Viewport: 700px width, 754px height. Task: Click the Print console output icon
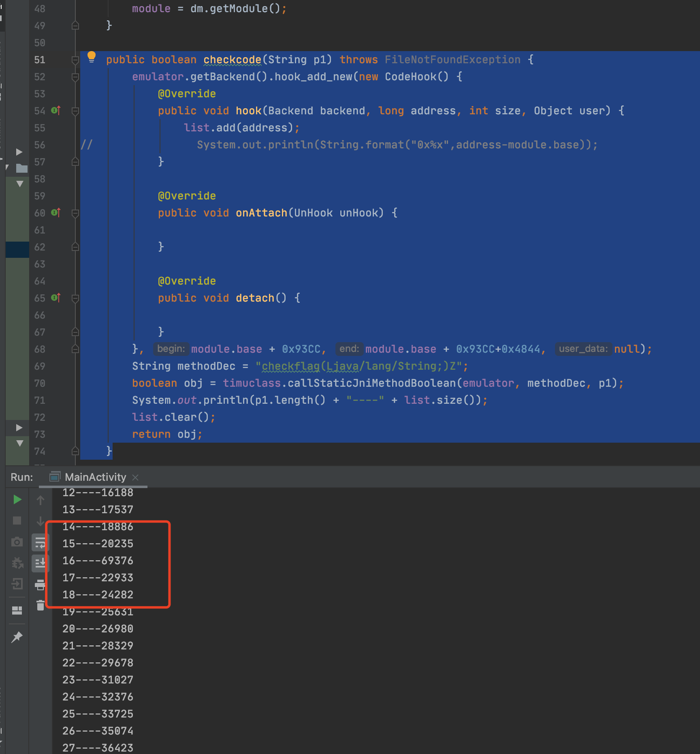tap(40, 585)
